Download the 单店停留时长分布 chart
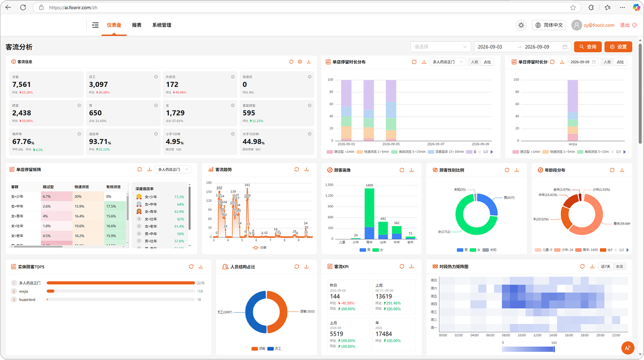 click(424, 62)
